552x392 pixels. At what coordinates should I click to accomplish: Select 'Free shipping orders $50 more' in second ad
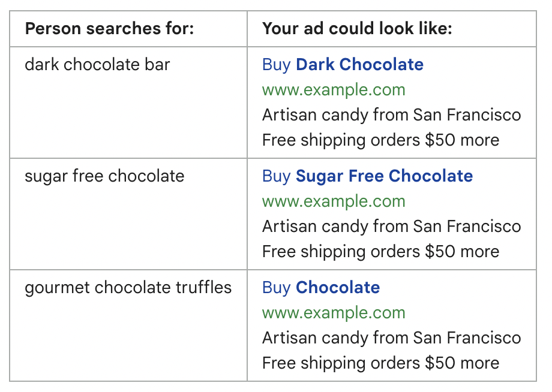click(380, 252)
